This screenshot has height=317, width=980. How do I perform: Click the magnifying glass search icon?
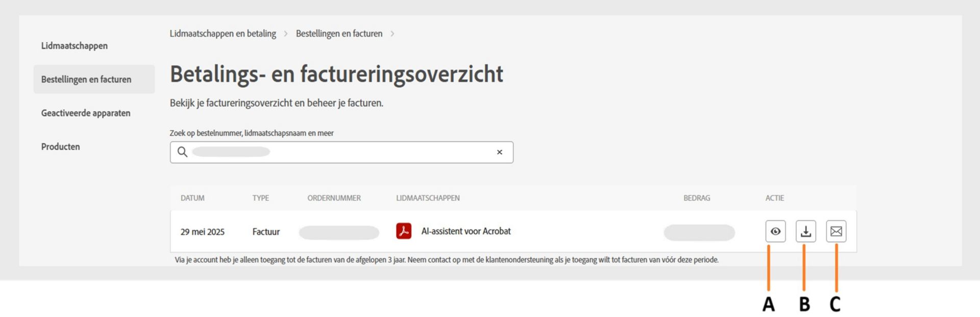coord(182,152)
